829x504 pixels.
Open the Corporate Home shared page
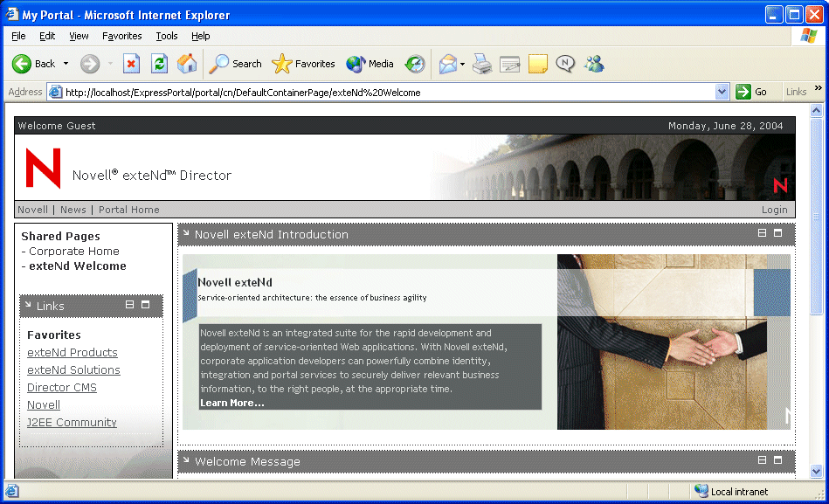pos(74,252)
